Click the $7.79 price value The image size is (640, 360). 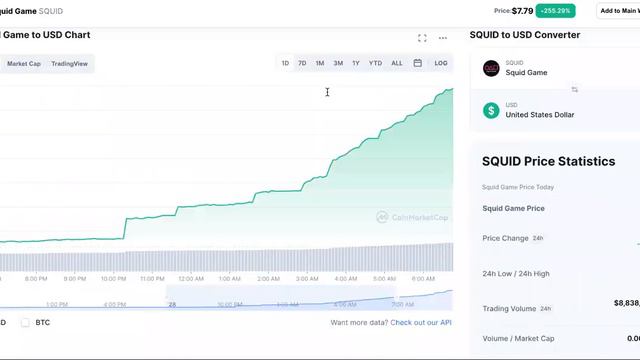522,11
